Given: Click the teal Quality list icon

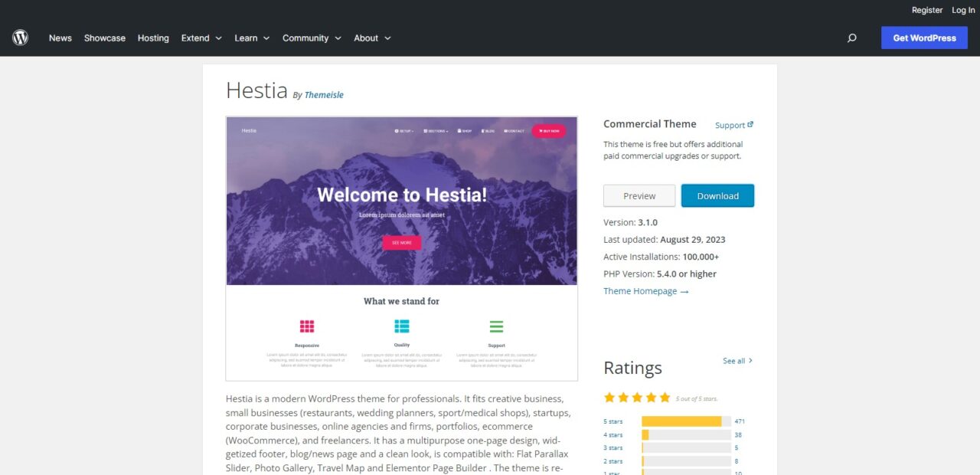Looking at the screenshot, I should point(402,326).
